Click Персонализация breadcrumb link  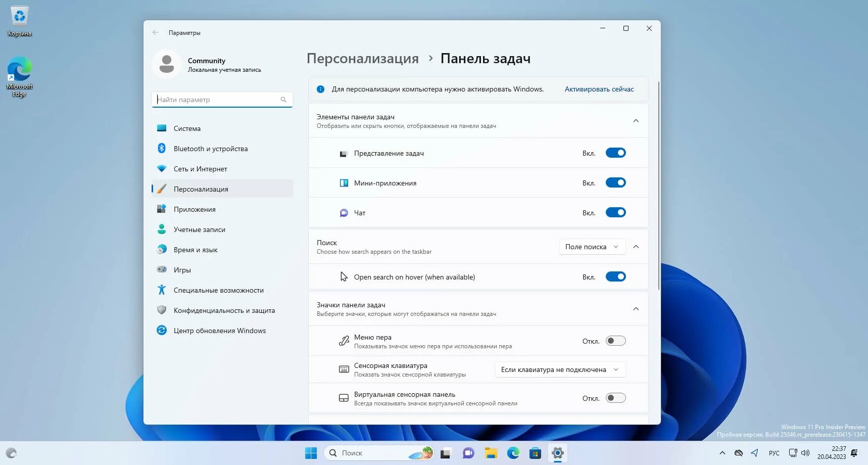click(363, 59)
